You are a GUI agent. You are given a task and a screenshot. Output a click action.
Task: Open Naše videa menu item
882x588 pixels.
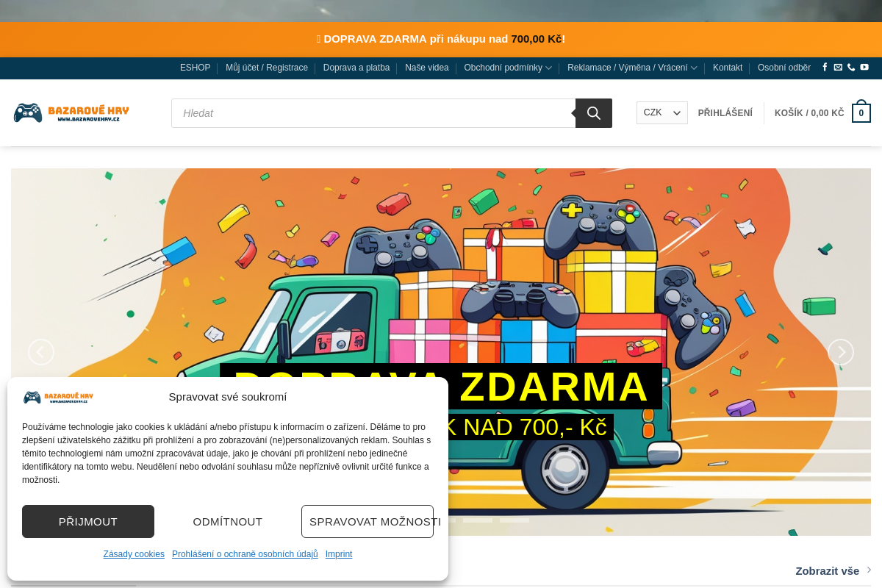point(427,68)
